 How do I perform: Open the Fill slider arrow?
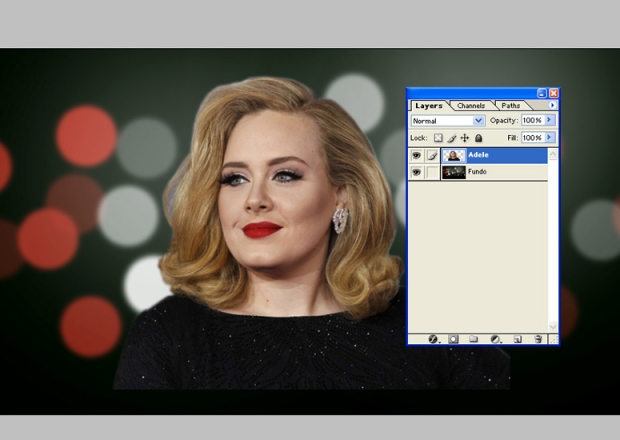[550, 138]
